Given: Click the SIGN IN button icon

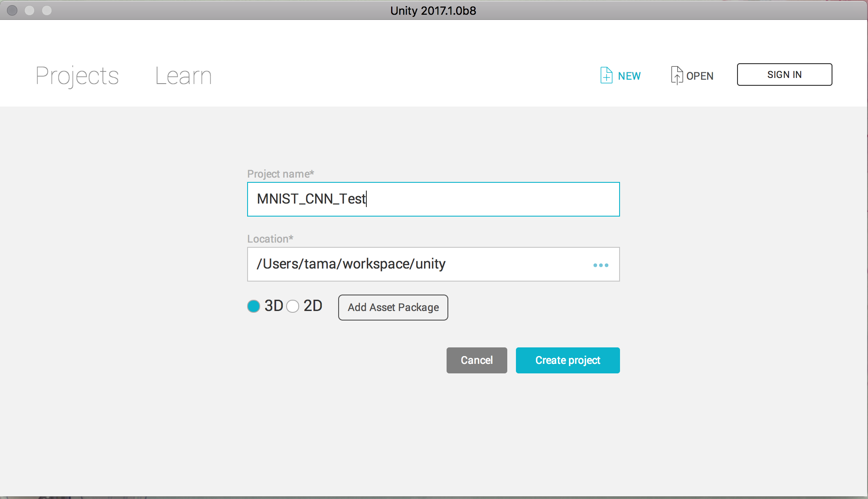Looking at the screenshot, I should click(784, 74).
